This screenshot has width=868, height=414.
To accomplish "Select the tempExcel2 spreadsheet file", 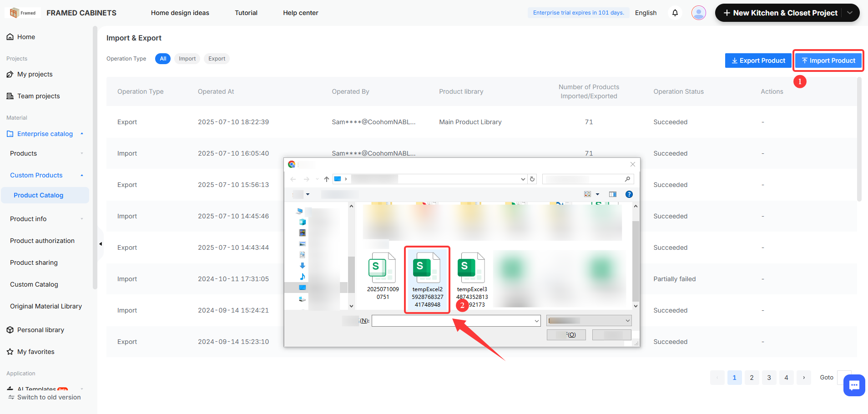I will click(x=427, y=280).
